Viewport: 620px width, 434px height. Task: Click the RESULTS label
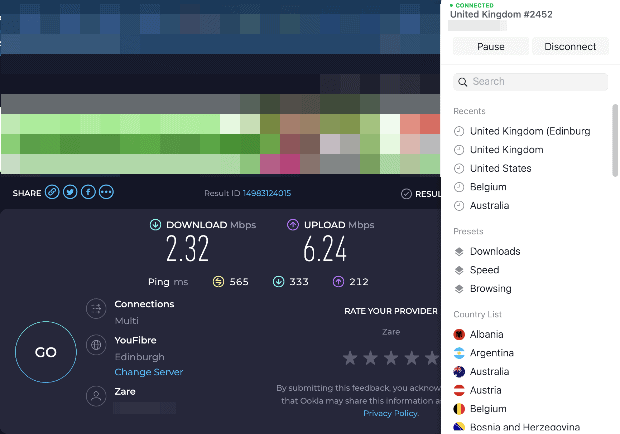(427, 194)
